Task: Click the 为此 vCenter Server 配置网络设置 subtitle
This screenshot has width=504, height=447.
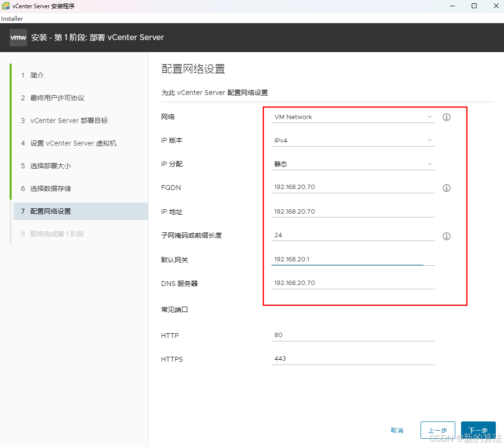Action: 215,93
